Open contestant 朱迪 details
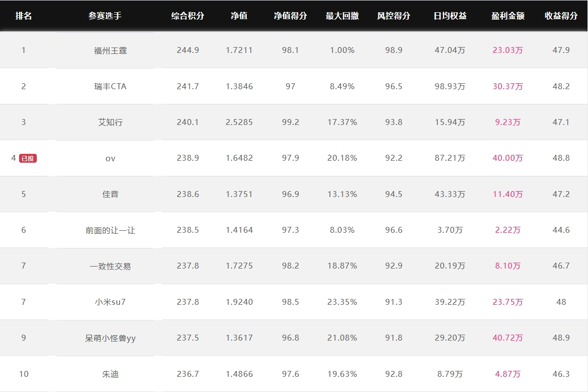Screen dimensions: 588x392 pyautogui.click(x=111, y=374)
